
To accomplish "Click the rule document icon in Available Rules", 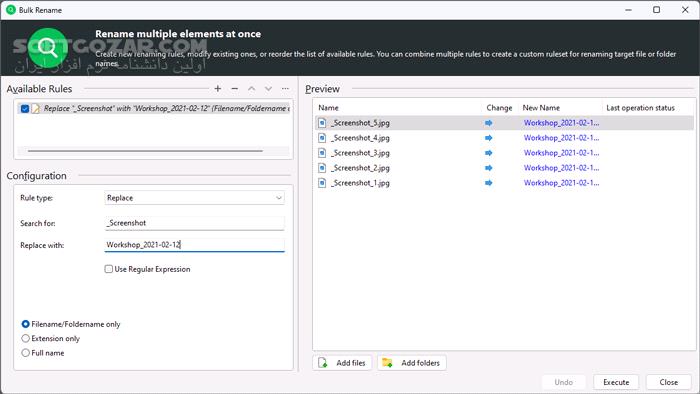I will click(x=35, y=108).
